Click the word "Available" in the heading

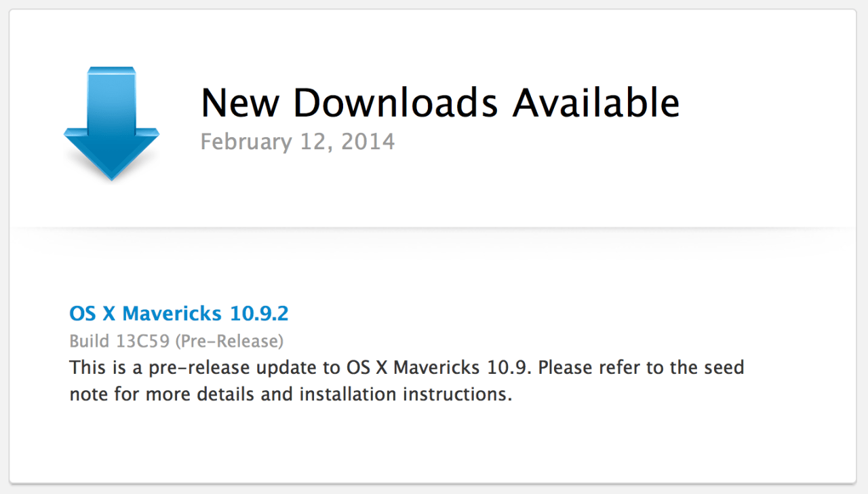pyautogui.click(x=595, y=103)
